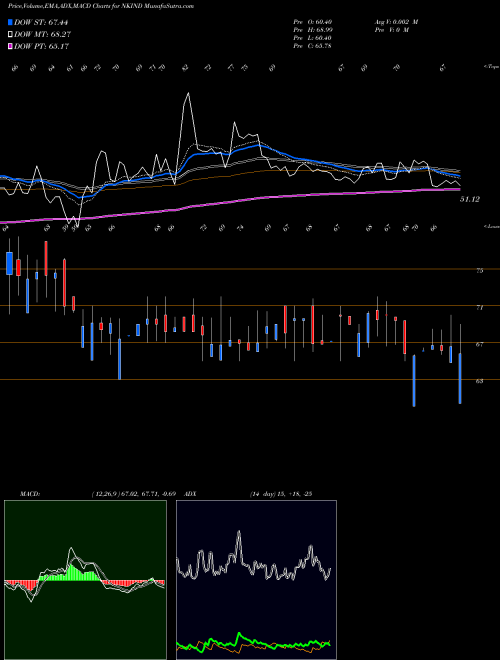Click the last blue candlestick on the chart

coord(460,378)
